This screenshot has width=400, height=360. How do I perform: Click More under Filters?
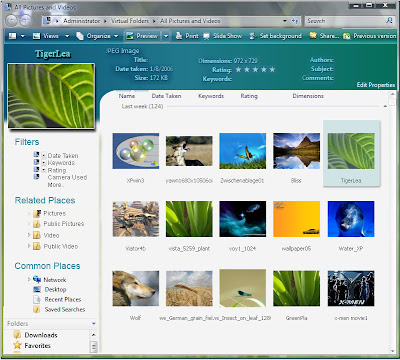(x=55, y=185)
